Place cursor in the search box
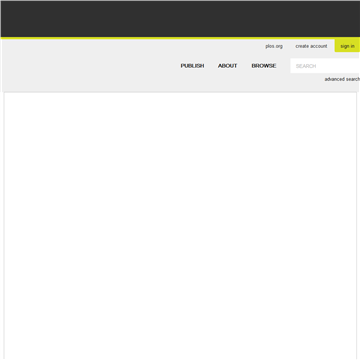Image resolution: width=360 pixels, height=360 pixels. click(x=325, y=66)
